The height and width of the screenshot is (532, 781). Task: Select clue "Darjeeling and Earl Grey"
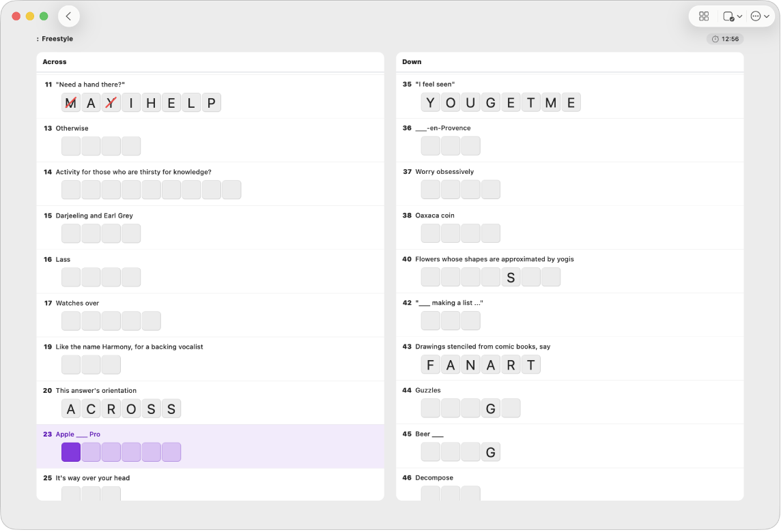(x=94, y=216)
